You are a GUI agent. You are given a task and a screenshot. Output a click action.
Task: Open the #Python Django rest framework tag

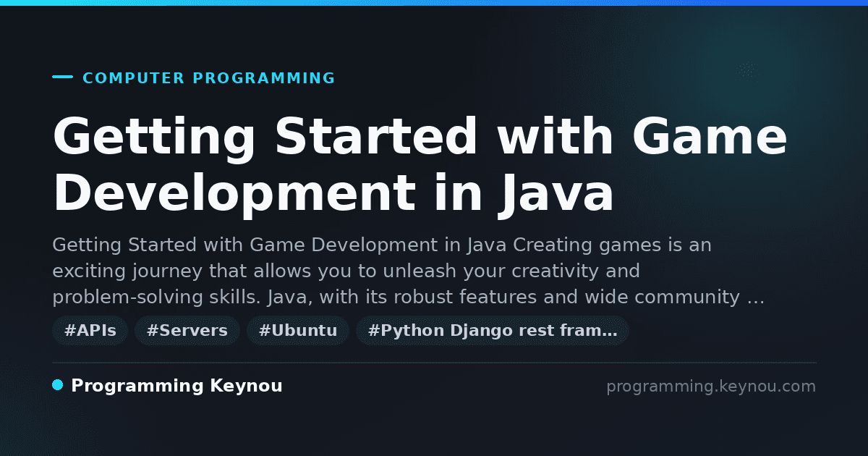493,331
